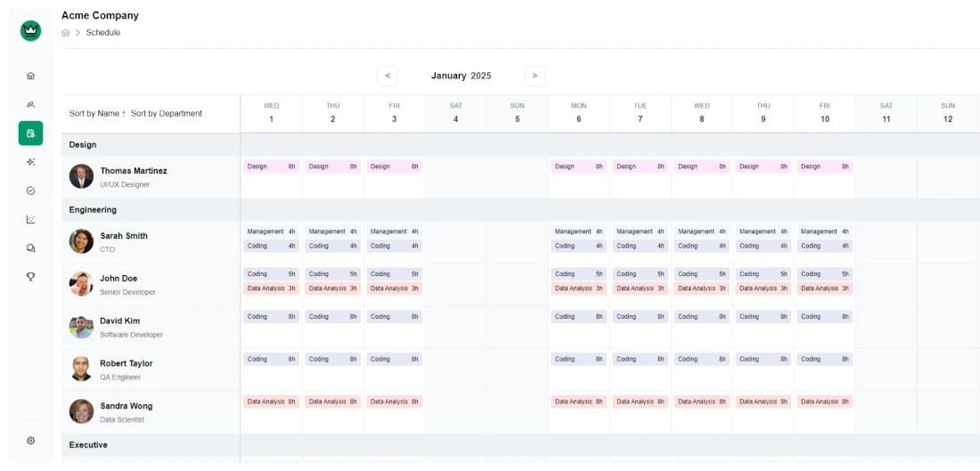Click the Design department header
This screenshot has height=471, width=980.
tap(83, 145)
